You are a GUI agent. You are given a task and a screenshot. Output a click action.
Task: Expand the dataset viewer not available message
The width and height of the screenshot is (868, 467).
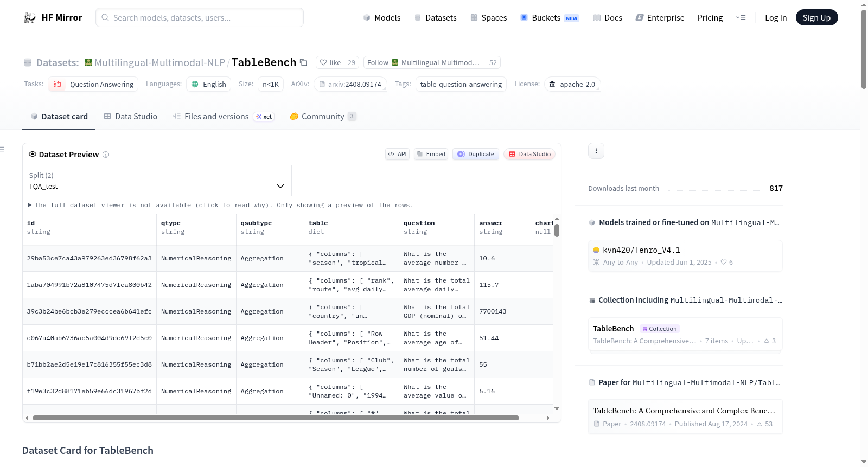tap(221, 205)
